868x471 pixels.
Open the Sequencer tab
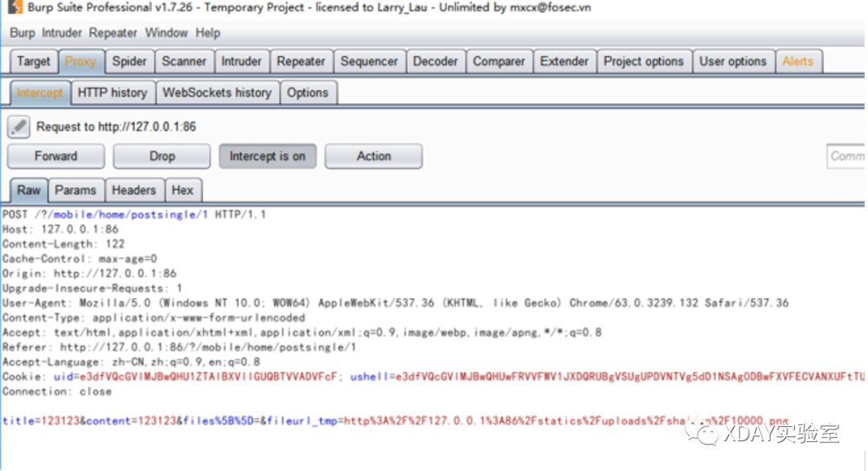click(x=369, y=61)
